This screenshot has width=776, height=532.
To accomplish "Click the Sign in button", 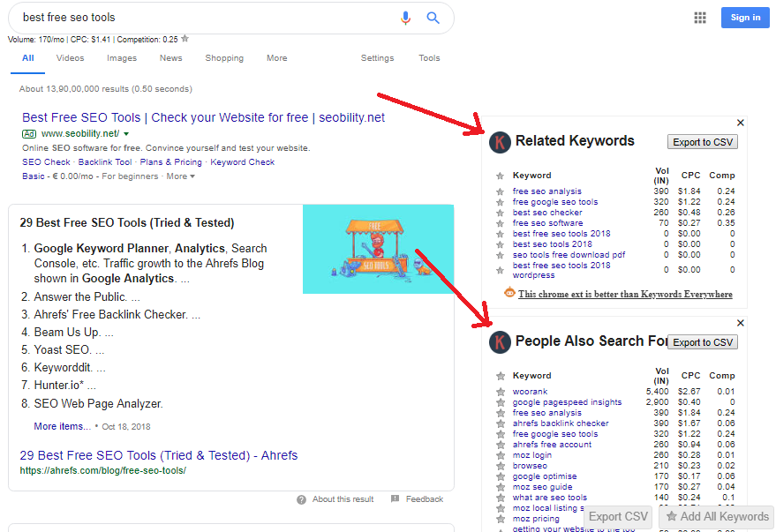I will click(x=745, y=18).
